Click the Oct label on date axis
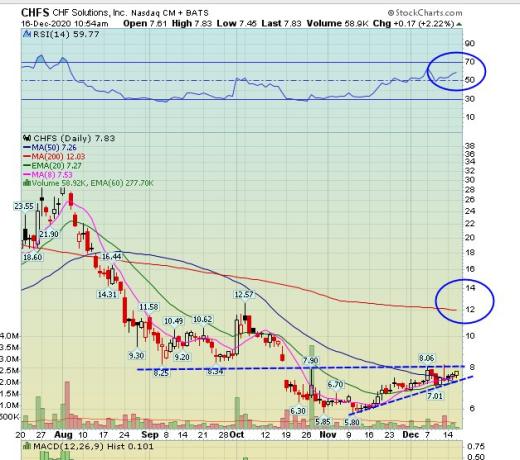This screenshot has width=520, height=460. (237, 435)
